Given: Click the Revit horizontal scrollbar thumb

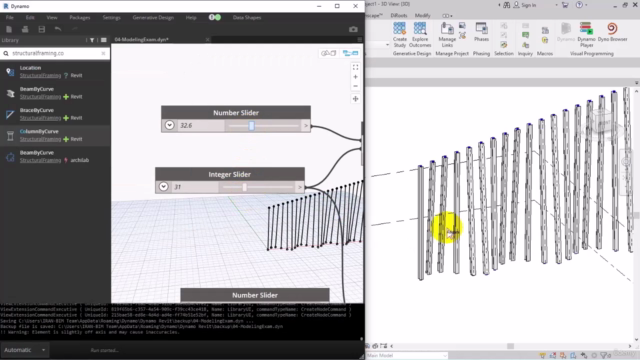Looking at the screenshot, I should 510,346.
